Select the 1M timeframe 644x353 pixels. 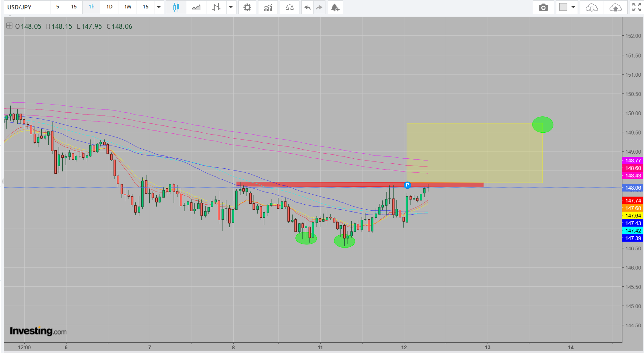click(x=127, y=7)
